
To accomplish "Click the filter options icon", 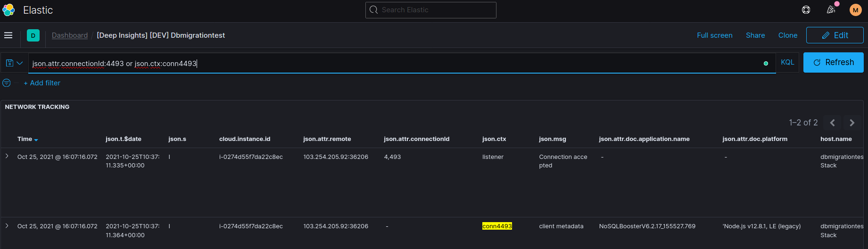I will [x=7, y=83].
